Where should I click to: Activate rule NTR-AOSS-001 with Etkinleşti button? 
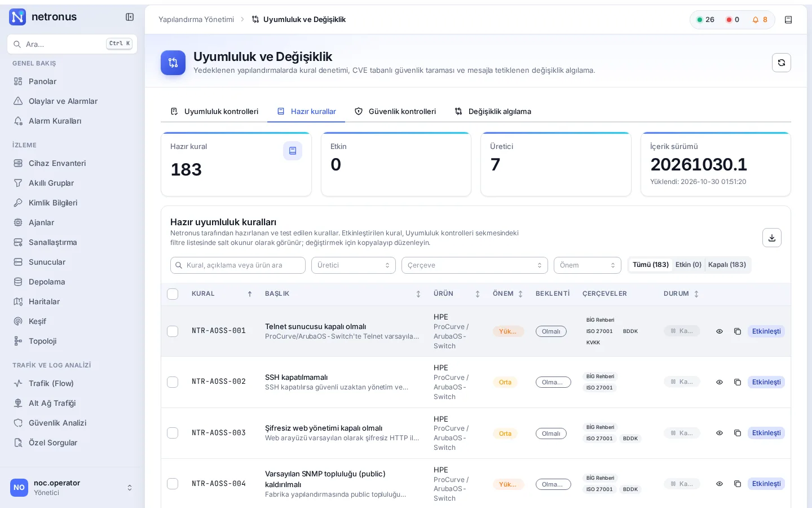point(766,331)
